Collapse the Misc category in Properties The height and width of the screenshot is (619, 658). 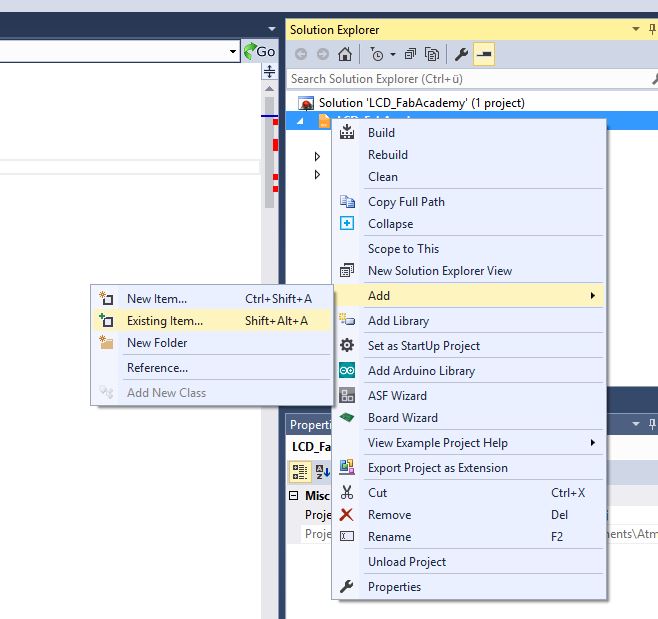tap(294, 496)
